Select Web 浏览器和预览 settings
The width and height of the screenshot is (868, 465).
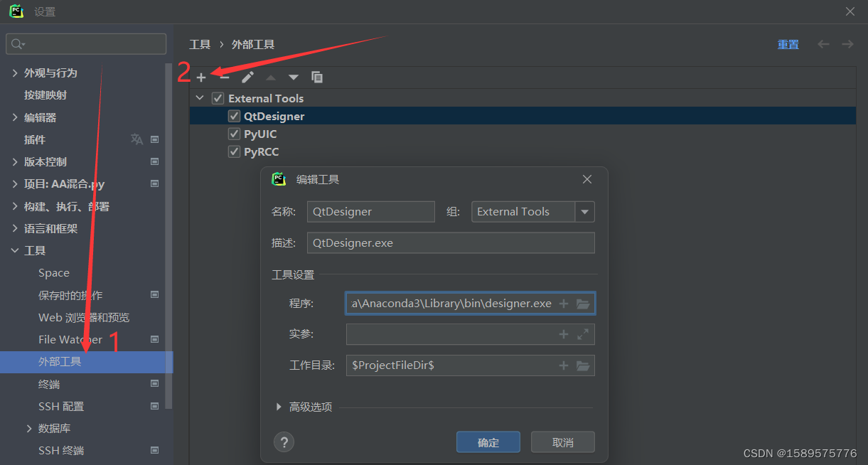point(84,317)
